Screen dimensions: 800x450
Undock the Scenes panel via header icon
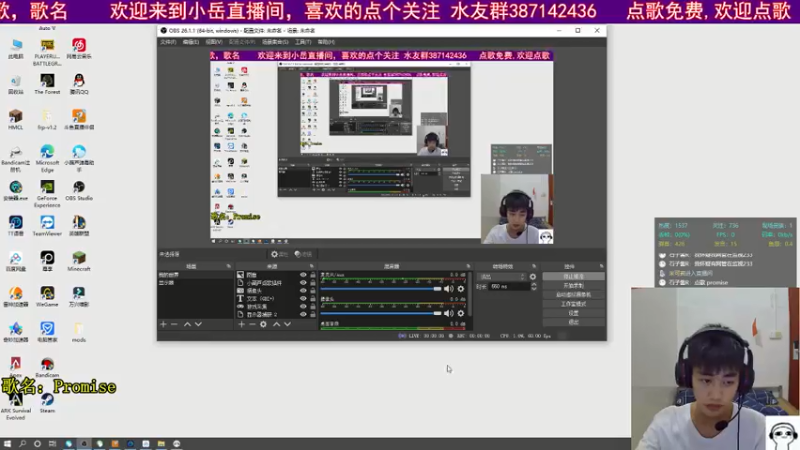pos(229,266)
